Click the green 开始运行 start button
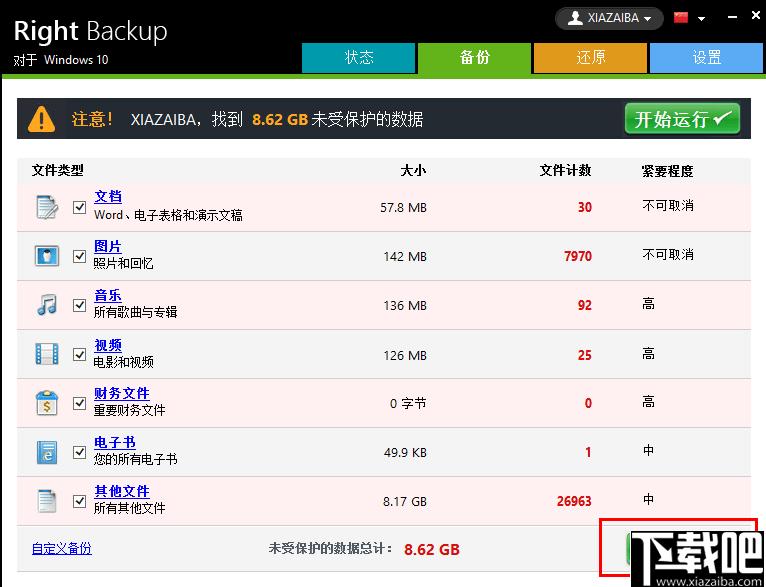This screenshot has width=766, height=587. pos(682,118)
